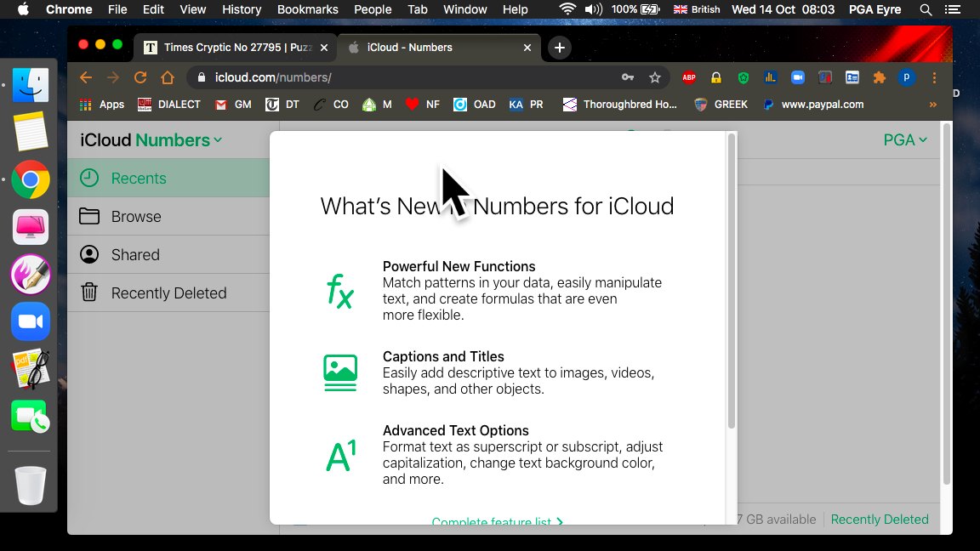The image size is (980, 551).
Task: Open battery status 100% in menu bar
Action: [x=635, y=9]
